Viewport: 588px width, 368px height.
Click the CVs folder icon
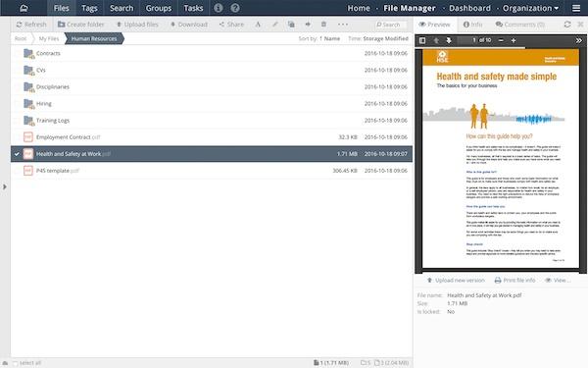pyautogui.click(x=28, y=71)
